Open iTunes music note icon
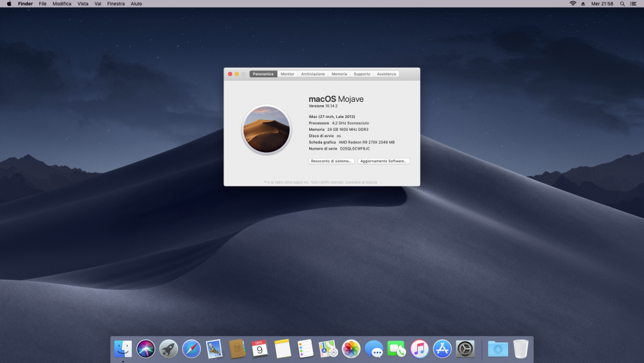Screen dimensions: 644x363 [419, 349]
